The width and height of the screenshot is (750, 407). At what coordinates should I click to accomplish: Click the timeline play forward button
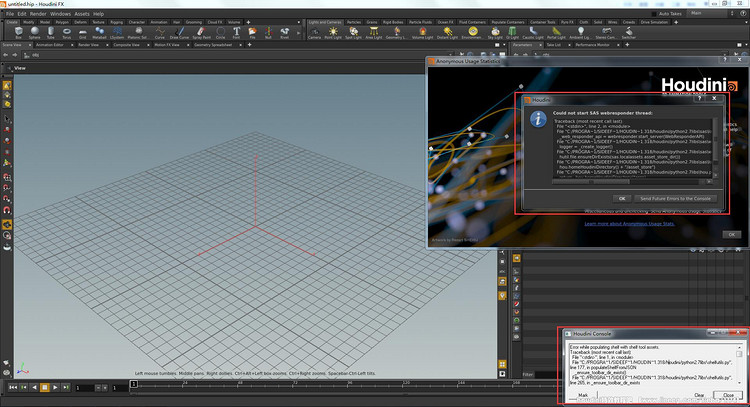point(55,387)
